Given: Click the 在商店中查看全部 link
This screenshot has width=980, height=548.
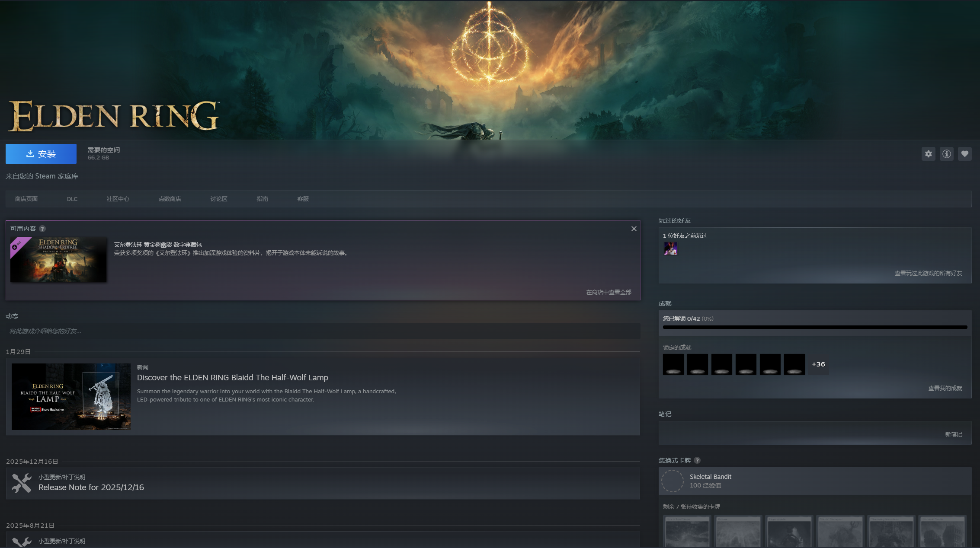Looking at the screenshot, I should point(608,292).
